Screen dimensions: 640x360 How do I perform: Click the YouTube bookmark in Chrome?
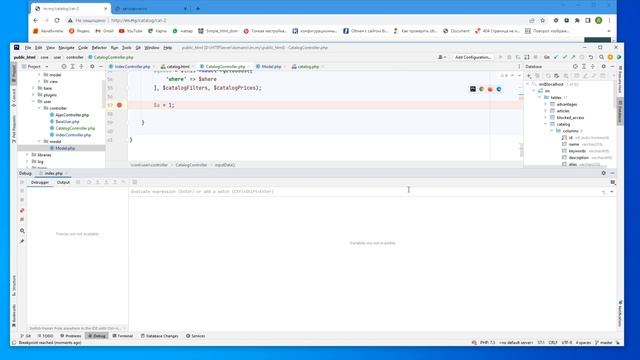pyautogui.click(x=131, y=31)
